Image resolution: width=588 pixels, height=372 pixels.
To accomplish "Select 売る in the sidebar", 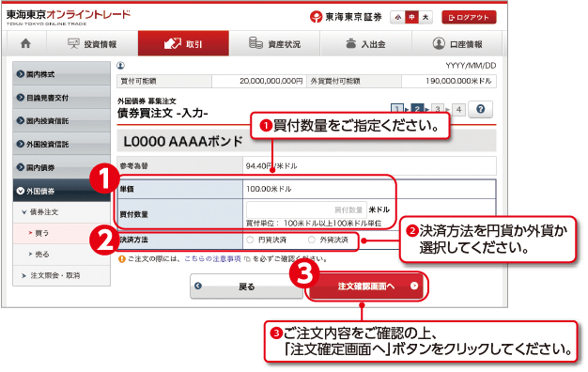I will [61, 255].
